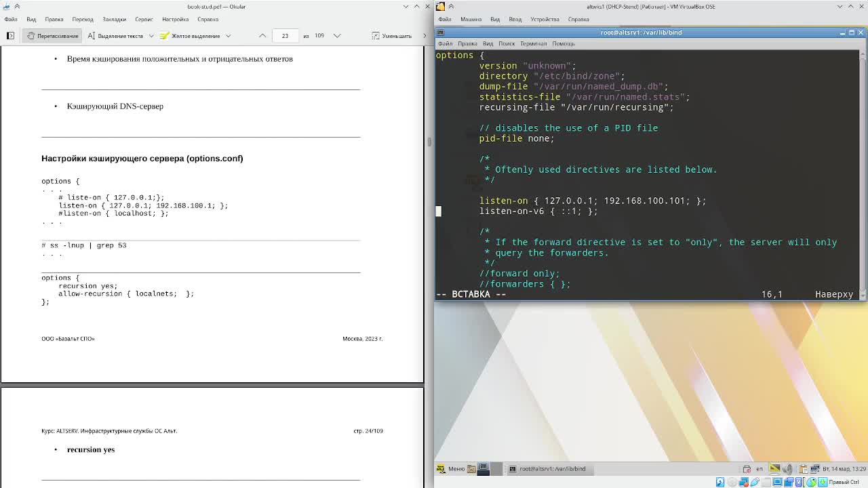This screenshot has height=488, width=868.
Task: Open the terminal Правка menu
Action: (x=467, y=43)
